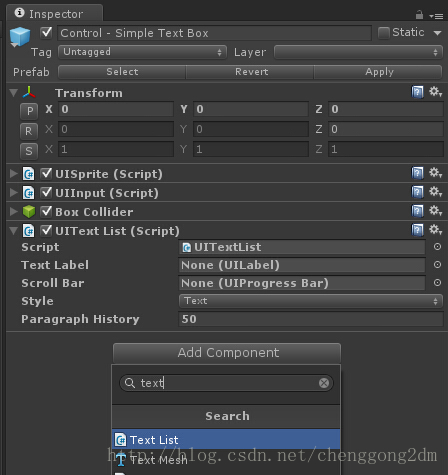Screen dimensions: 448x475
Task: Click the Text Mesh component icon
Action: 121,460
